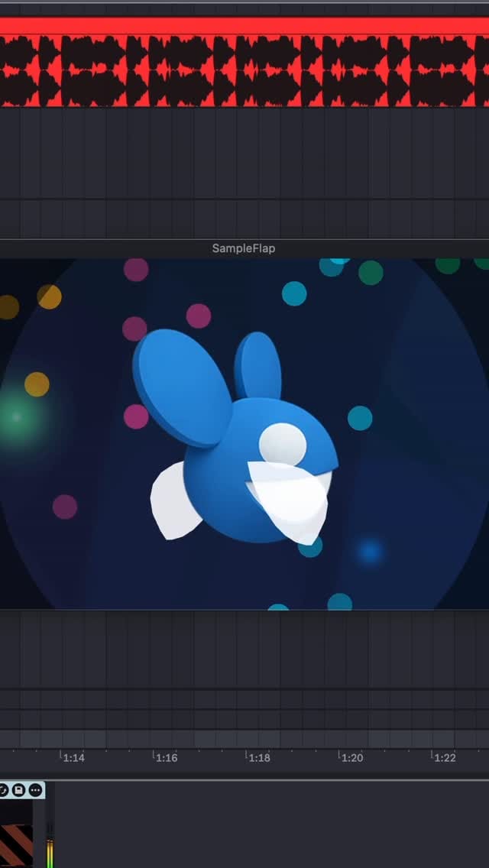The height and width of the screenshot is (868, 489).
Task: Click the SampleFlap plugin window title
Action: tap(244, 248)
